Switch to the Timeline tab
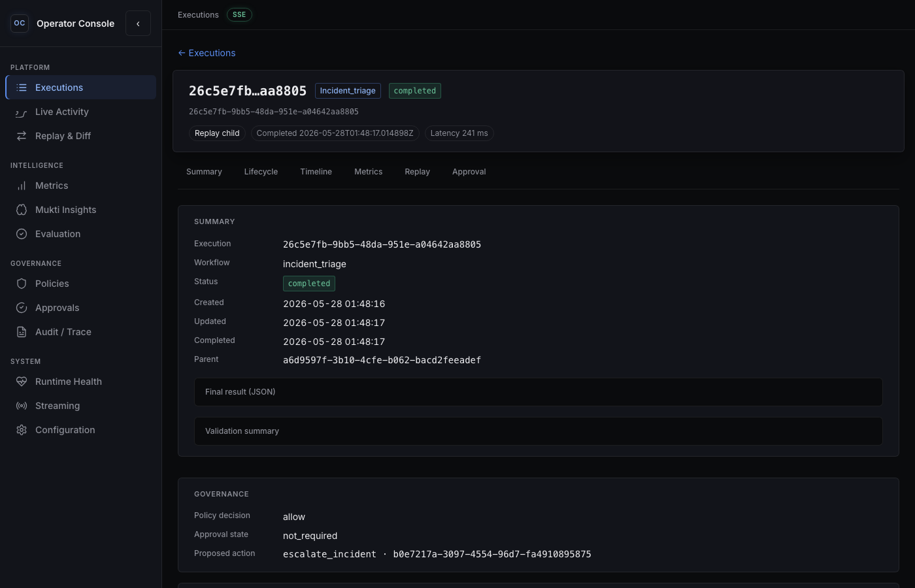The height and width of the screenshot is (588, 915). point(316,172)
